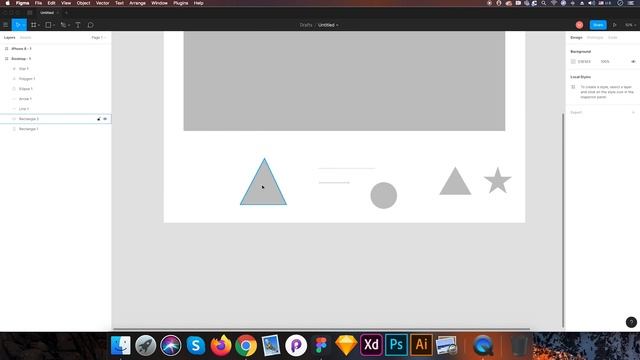Open the Frame tool dropdown arrow
The width and height of the screenshot is (640, 360).
(39, 25)
